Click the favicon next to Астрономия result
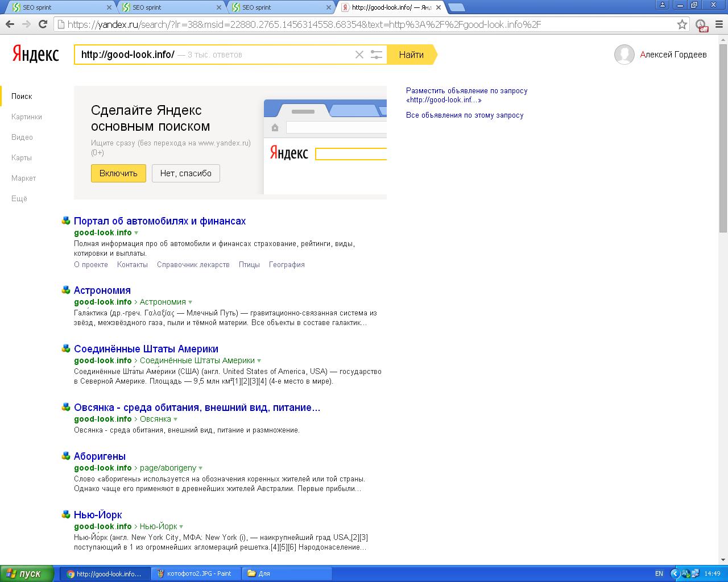728x582 pixels. (x=66, y=290)
